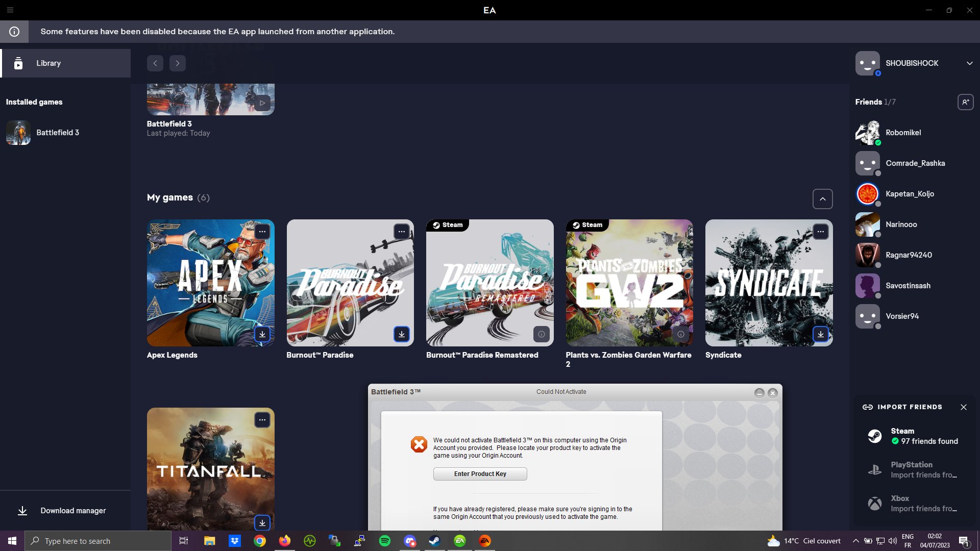This screenshot has width=980, height=551.
Task: Open Syndicate more options menu
Action: point(821,232)
